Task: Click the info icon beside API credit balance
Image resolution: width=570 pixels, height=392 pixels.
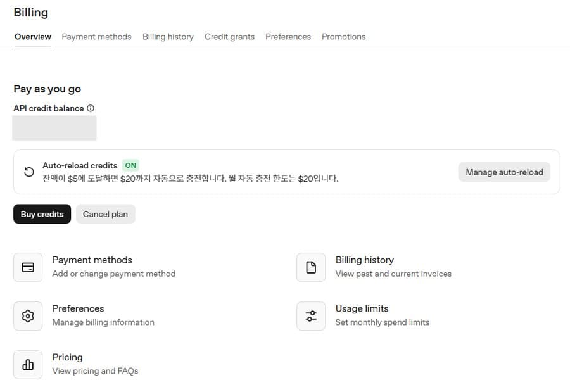Action: (x=91, y=108)
